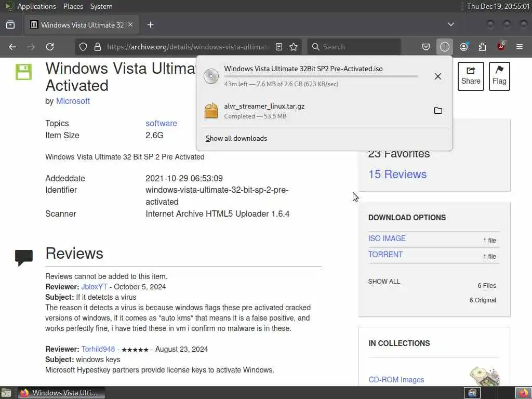Open a new tab with plus button
The image size is (532, 399).
point(151,25)
